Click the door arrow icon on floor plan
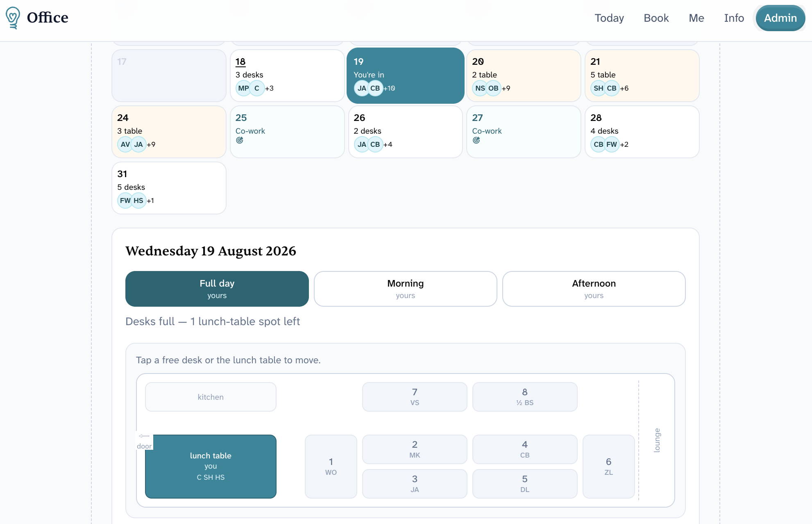 144,436
